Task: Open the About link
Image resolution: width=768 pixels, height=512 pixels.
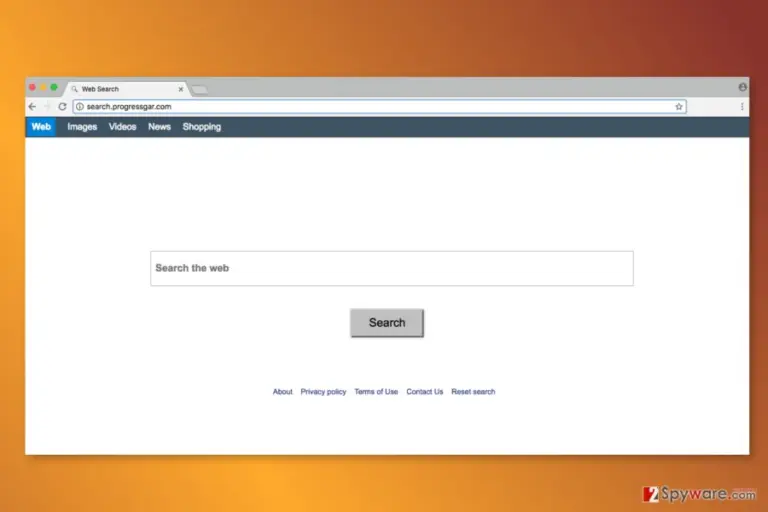Action: pos(283,391)
